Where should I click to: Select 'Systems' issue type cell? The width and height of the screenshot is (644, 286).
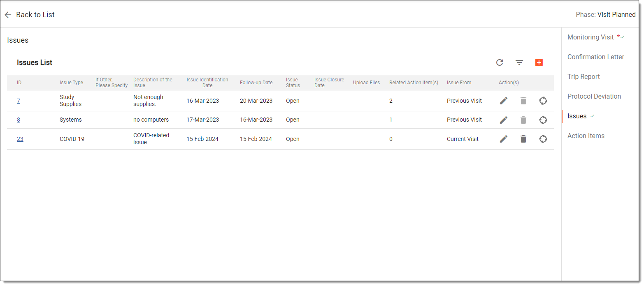pos(71,120)
